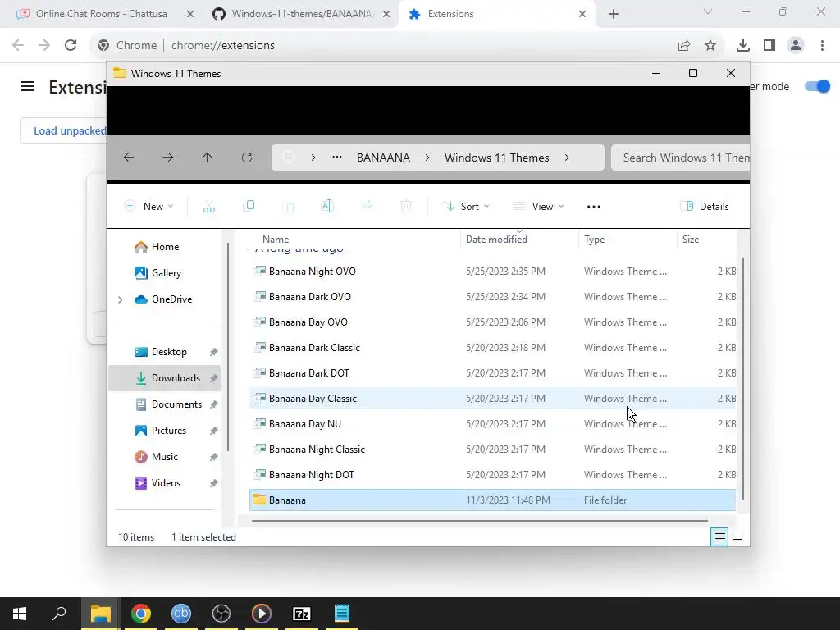Open Music in the navigation pane
This screenshot has width=840, height=630.
tap(164, 457)
